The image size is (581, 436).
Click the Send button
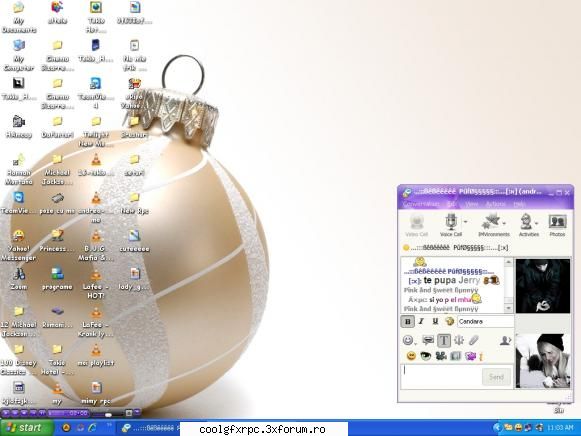(496, 377)
